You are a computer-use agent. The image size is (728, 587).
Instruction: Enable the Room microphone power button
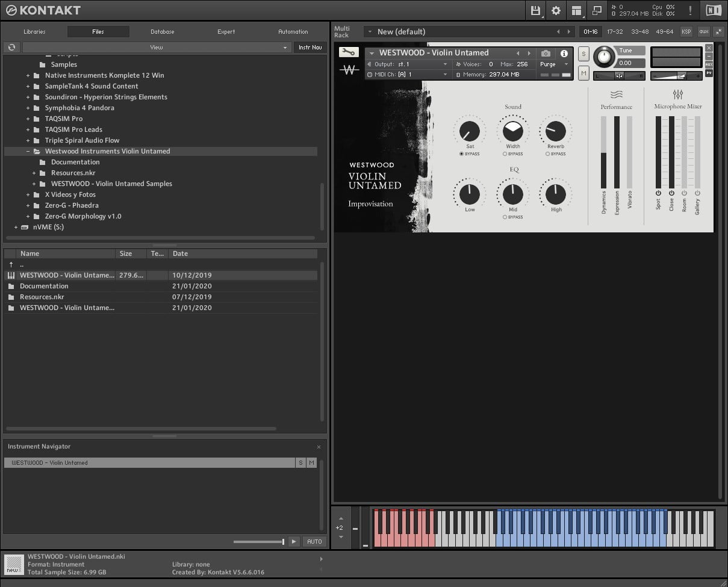tap(685, 193)
